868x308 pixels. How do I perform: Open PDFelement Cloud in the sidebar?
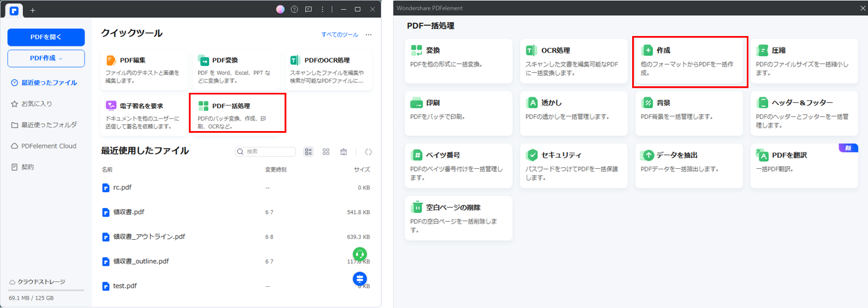(x=44, y=146)
